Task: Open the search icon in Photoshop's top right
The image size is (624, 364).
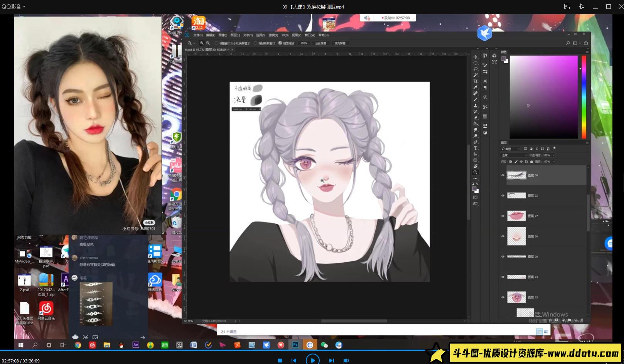Action: point(568,43)
